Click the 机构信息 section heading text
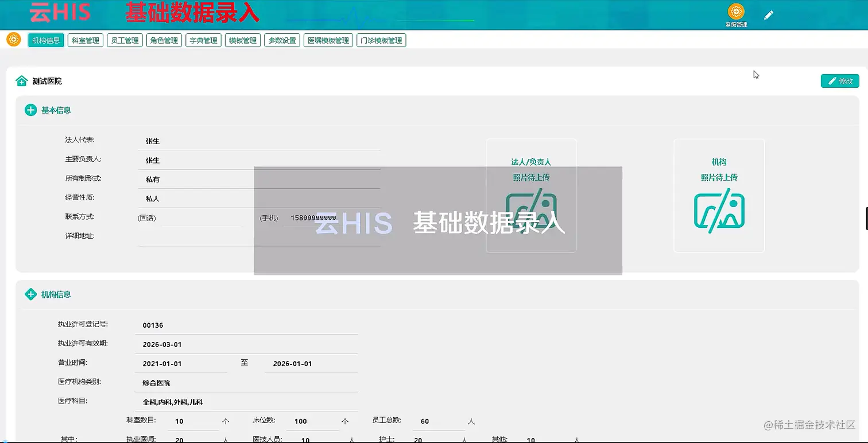The width and height of the screenshot is (868, 443). pyautogui.click(x=56, y=294)
